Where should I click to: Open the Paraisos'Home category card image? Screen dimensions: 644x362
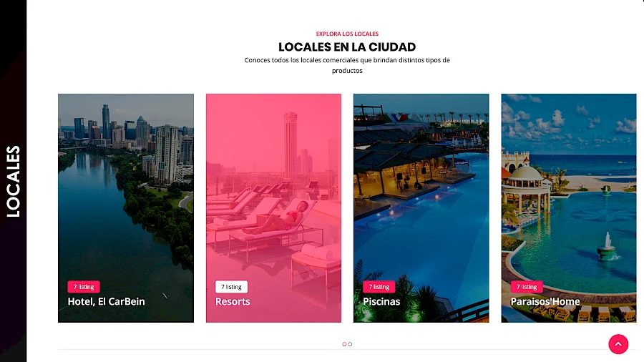pos(568,207)
